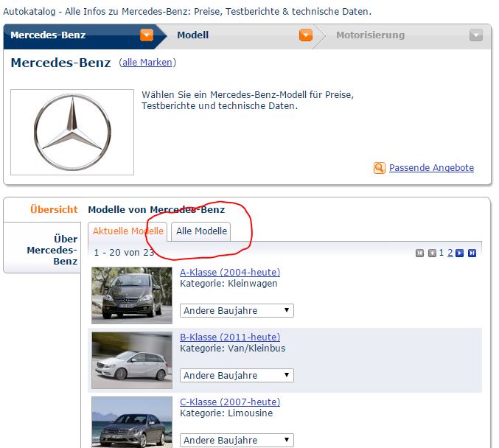Click the 'alle Marken' link
499x448 pixels.
point(147,62)
